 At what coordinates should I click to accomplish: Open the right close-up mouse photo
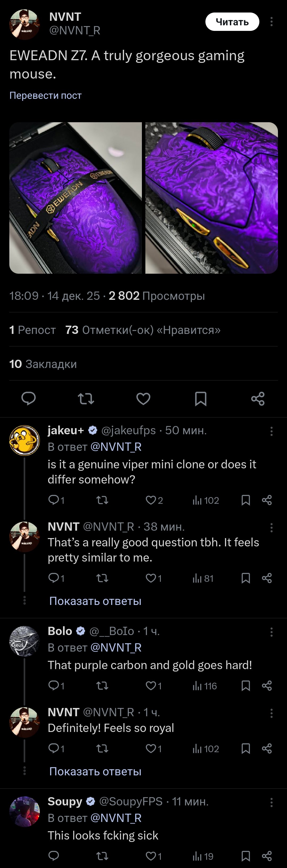211,198
